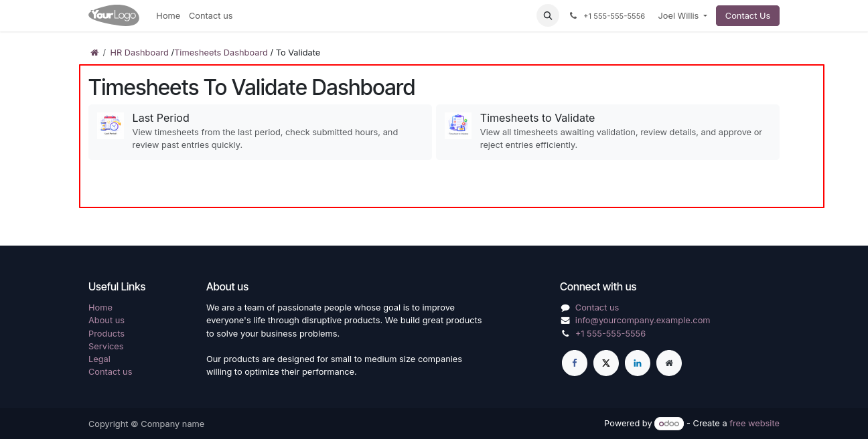Go to Timesheets Dashboard breadcrumb link
868x439 pixels.
[221, 53]
